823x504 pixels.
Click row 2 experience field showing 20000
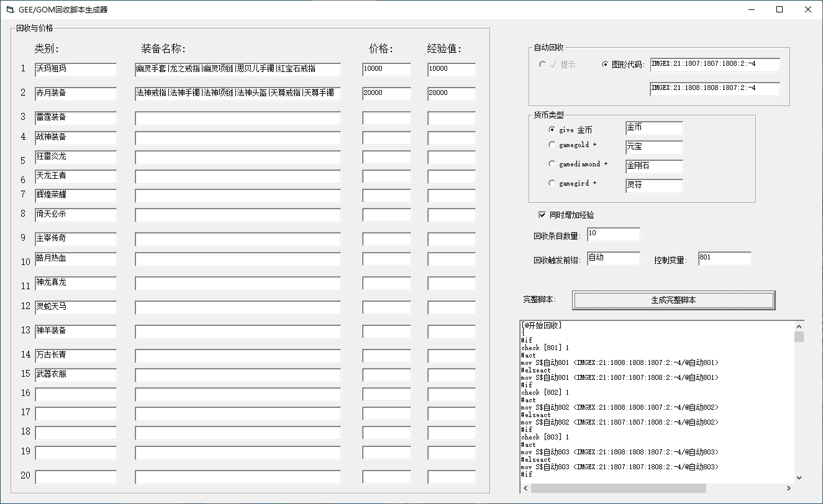point(451,94)
